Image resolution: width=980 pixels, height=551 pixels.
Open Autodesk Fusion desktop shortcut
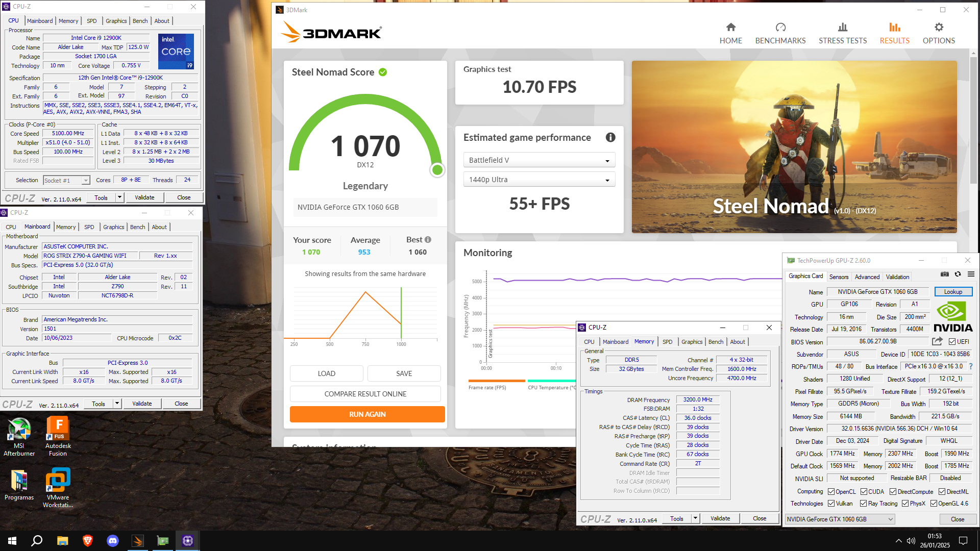(x=58, y=436)
